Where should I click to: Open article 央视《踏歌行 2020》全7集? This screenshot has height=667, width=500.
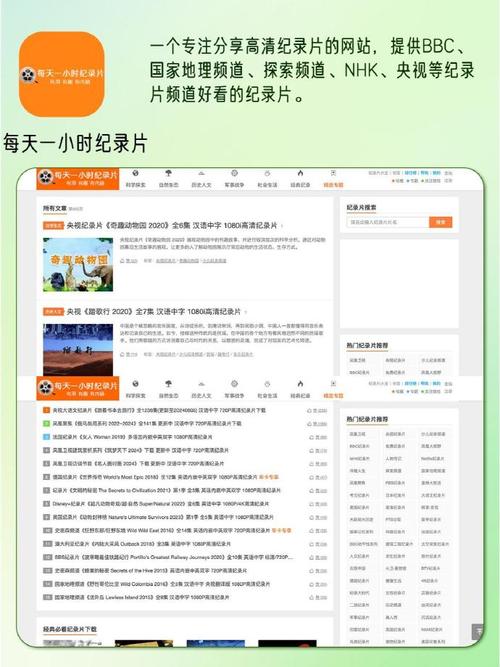(154, 312)
